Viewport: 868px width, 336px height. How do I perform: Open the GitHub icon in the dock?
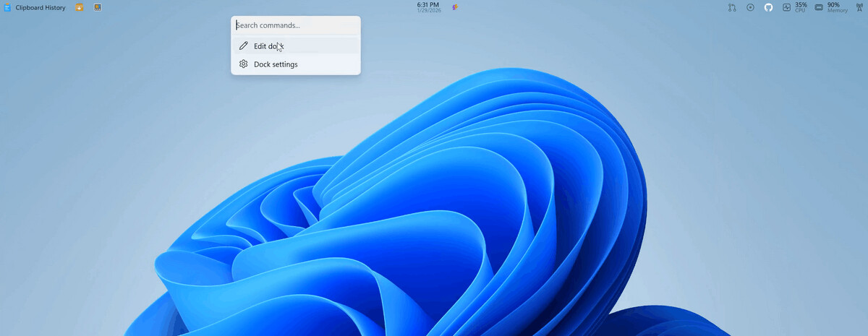tap(768, 7)
